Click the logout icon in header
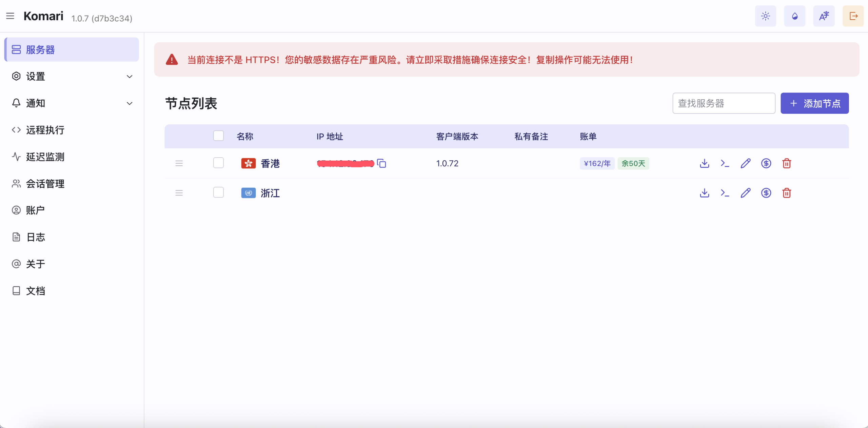This screenshot has width=868, height=428. tap(853, 16)
